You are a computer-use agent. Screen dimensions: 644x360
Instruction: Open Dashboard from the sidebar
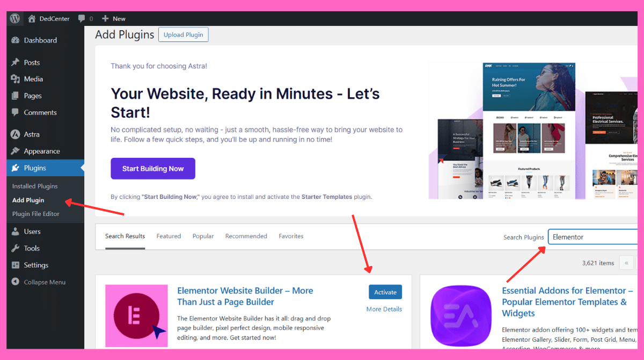[x=40, y=40]
